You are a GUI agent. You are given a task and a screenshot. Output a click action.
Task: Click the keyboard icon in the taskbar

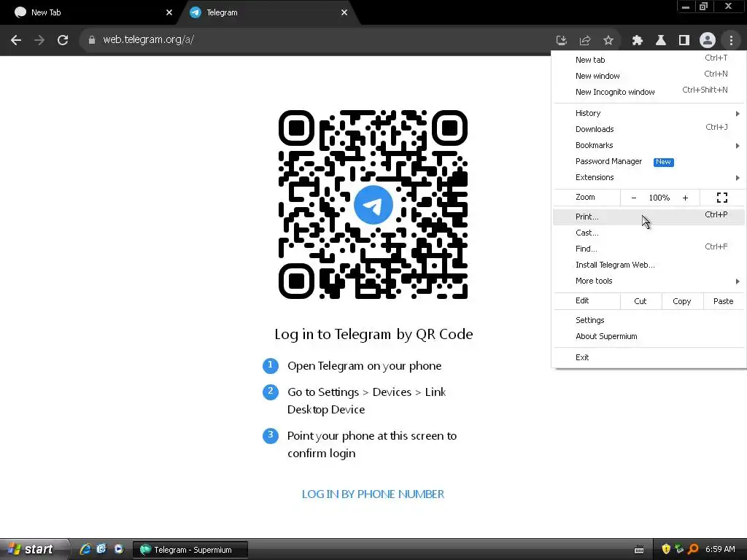click(x=639, y=550)
